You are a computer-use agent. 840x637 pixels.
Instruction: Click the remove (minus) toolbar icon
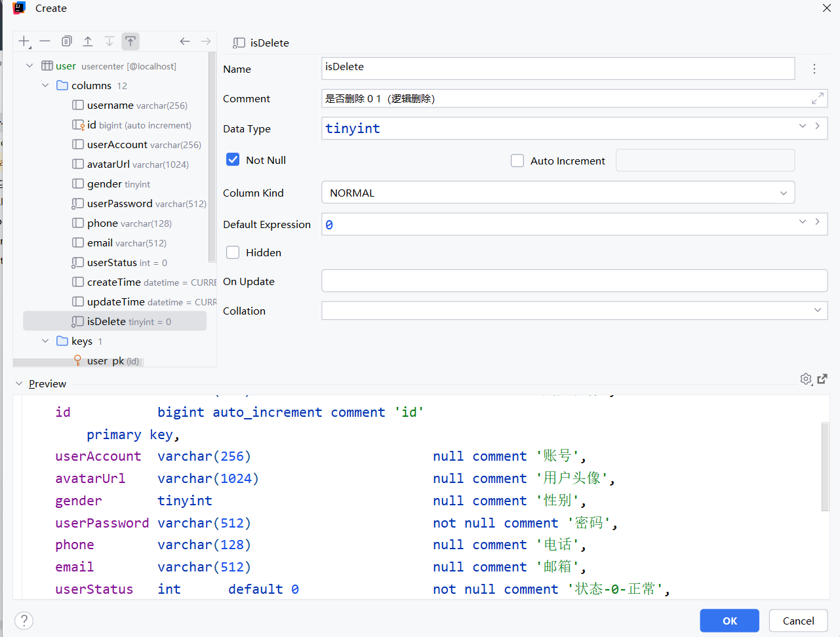click(x=45, y=41)
